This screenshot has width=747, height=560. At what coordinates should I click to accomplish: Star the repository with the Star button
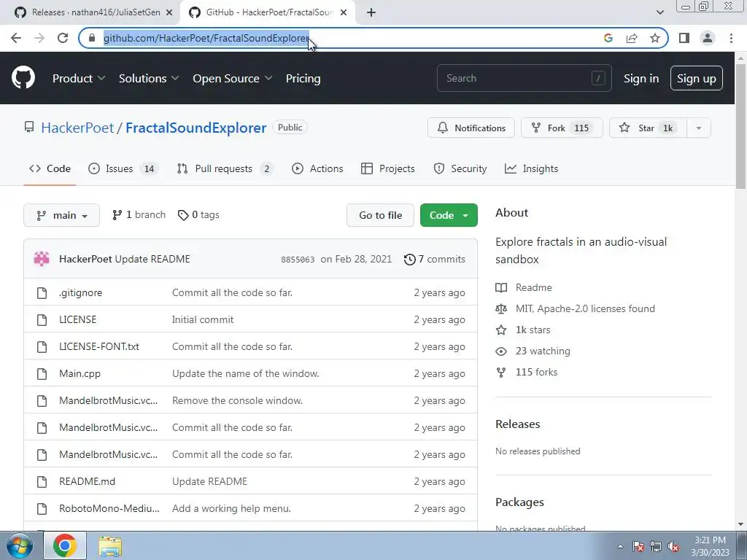(648, 128)
